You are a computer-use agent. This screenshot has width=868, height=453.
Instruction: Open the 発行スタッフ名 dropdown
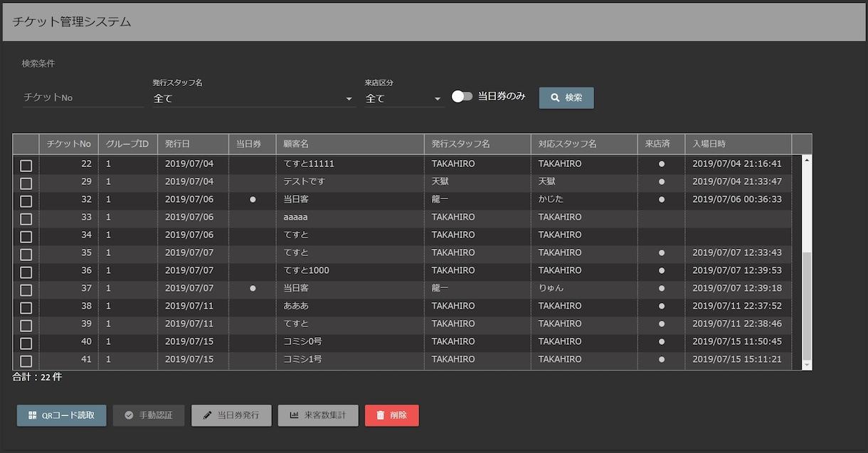click(253, 99)
